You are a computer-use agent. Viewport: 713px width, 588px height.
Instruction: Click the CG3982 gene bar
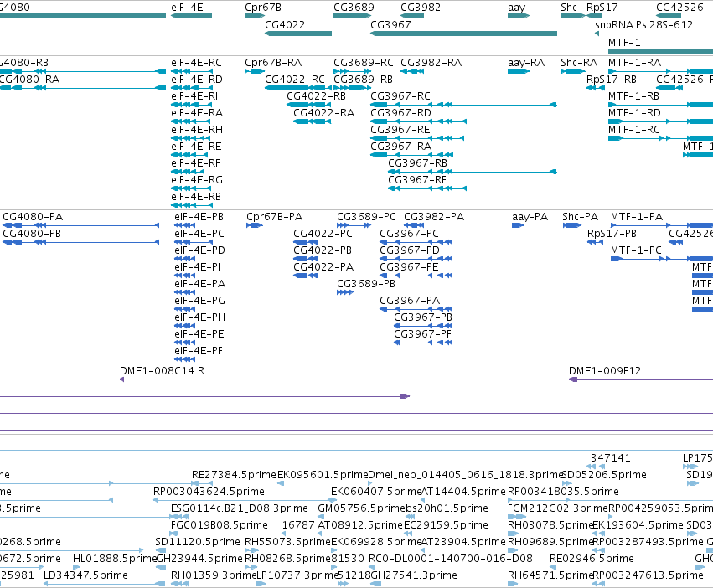[x=412, y=16]
